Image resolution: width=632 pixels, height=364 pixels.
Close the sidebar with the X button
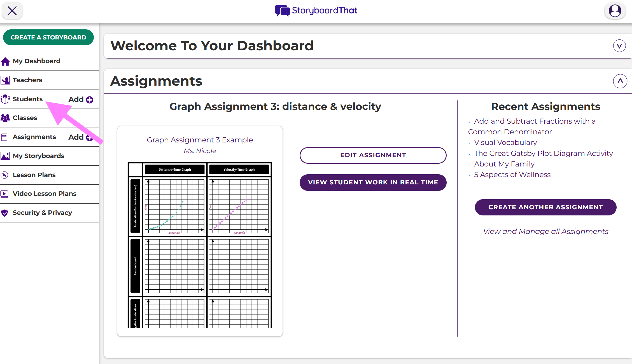[x=12, y=11]
